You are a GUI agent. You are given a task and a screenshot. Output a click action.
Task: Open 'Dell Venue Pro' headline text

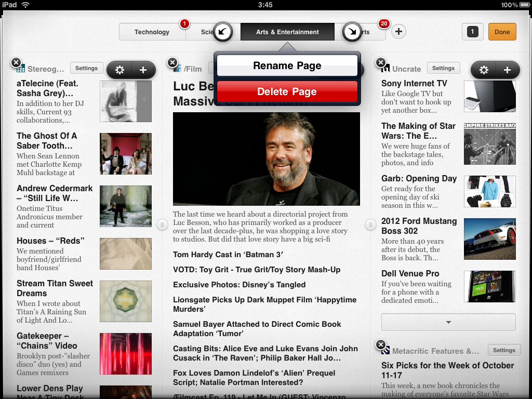coord(410,273)
